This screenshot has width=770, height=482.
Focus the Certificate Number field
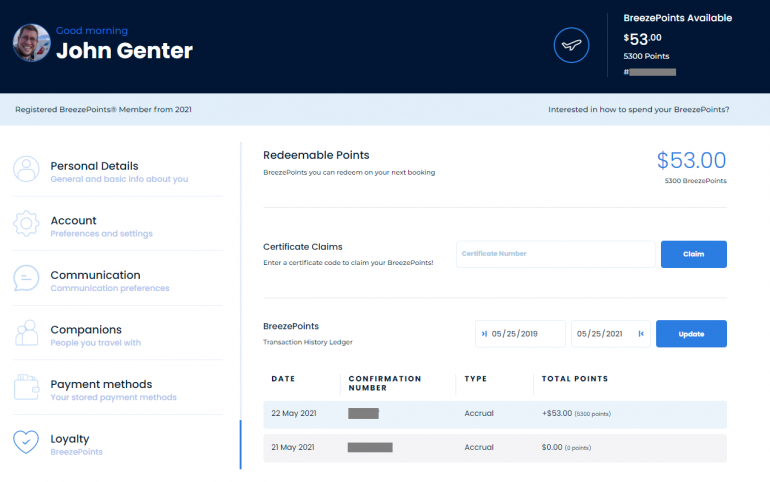tap(555, 254)
